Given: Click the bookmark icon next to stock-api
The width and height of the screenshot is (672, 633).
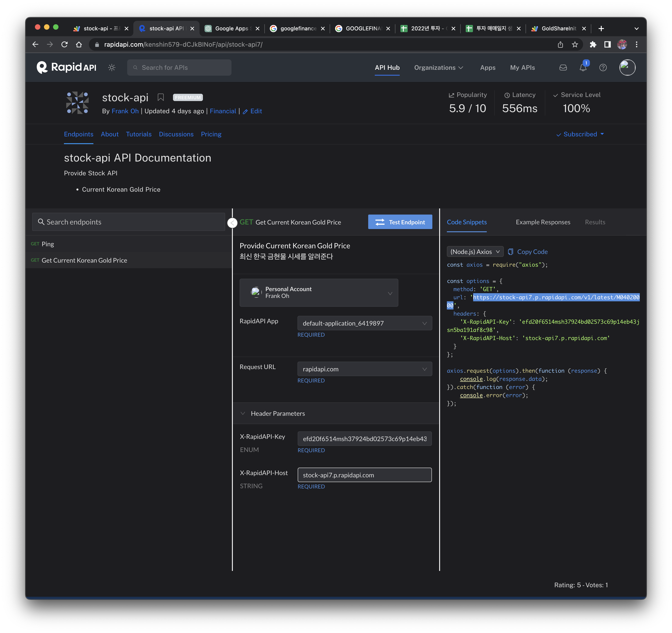Looking at the screenshot, I should point(161,98).
